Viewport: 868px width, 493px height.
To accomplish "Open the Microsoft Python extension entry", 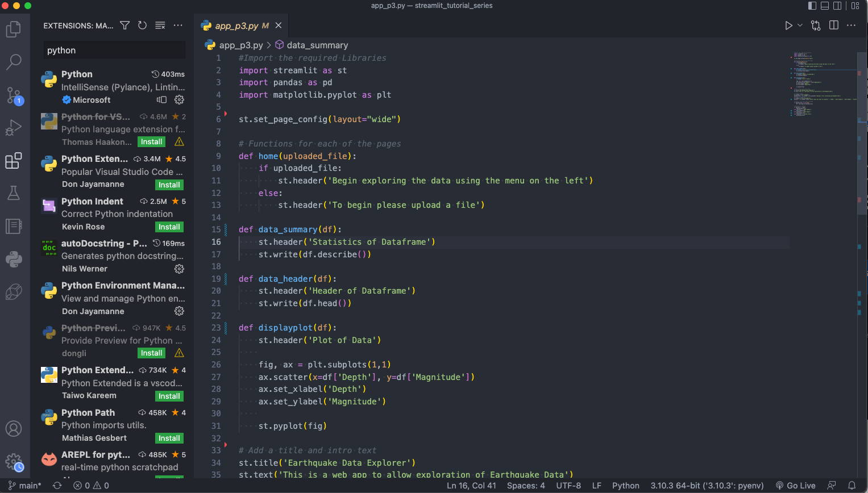I will click(113, 87).
